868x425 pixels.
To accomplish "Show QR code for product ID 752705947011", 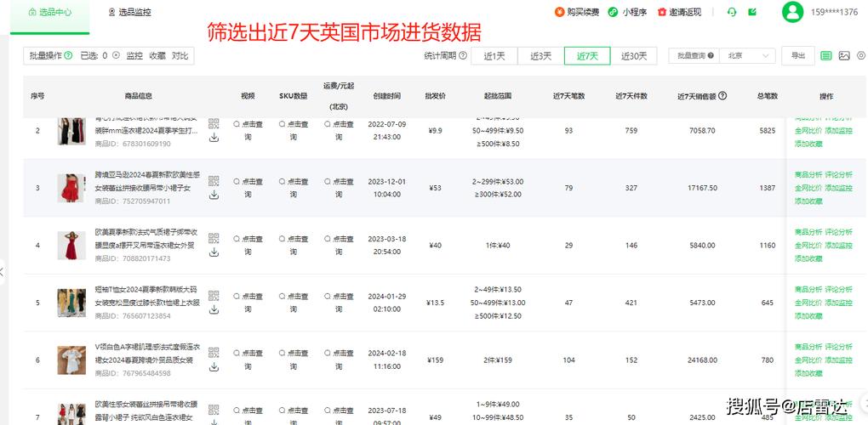I will pos(214,181).
